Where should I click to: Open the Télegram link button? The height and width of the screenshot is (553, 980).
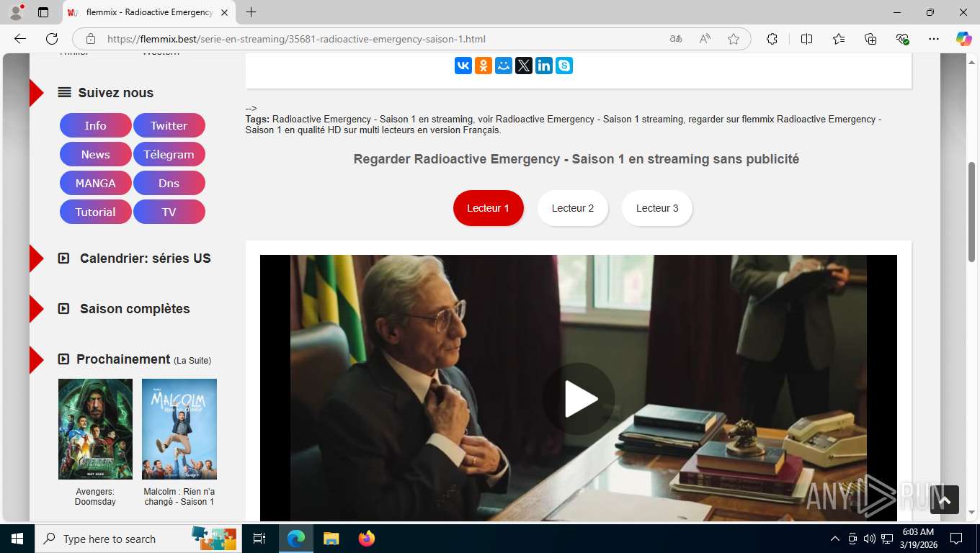tap(169, 154)
